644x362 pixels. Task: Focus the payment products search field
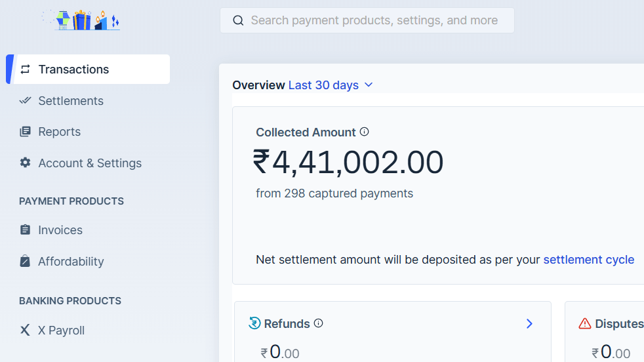pyautogui.click(x=367, y=20)
